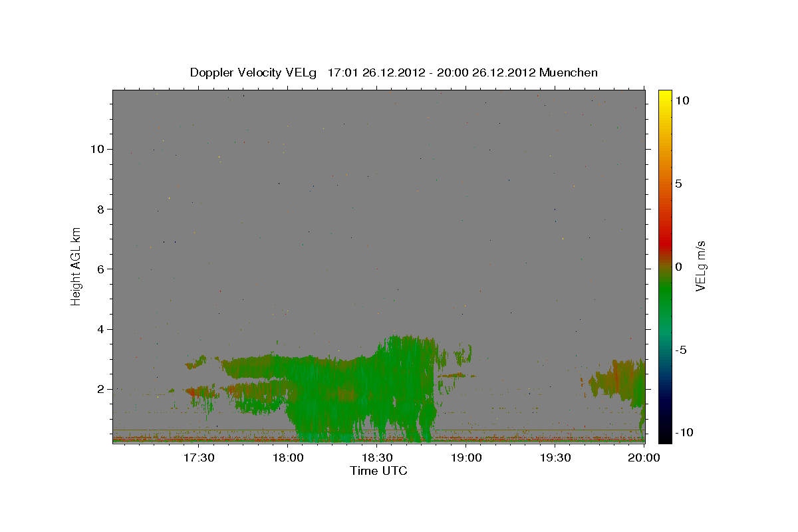This screenshot has width=798, height=532.
Task: Click the 'VELg m/s' colorbar label
Action: point(700,266)
